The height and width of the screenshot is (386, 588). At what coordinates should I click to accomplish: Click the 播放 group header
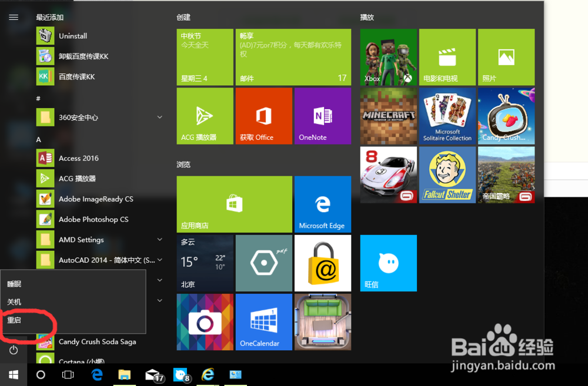tap(367, 17)
